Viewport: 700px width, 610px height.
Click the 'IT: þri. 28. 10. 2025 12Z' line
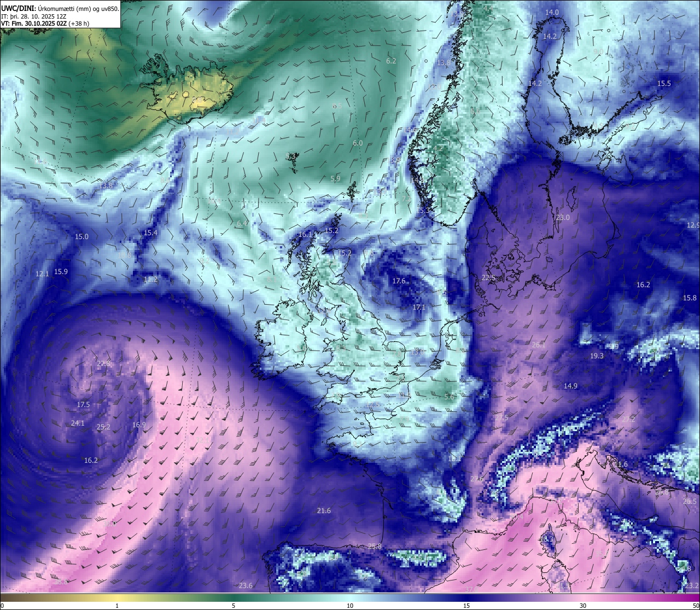click(34, 16)
